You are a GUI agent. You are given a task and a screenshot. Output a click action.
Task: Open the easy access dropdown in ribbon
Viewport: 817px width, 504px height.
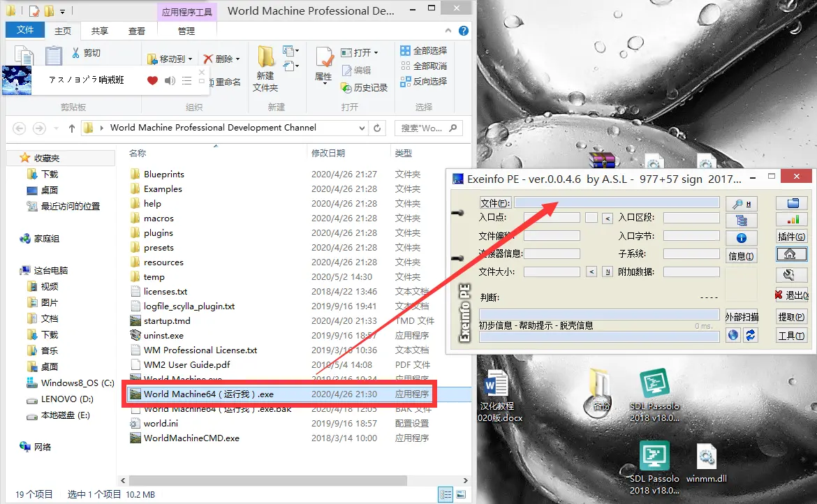[290, 66]
